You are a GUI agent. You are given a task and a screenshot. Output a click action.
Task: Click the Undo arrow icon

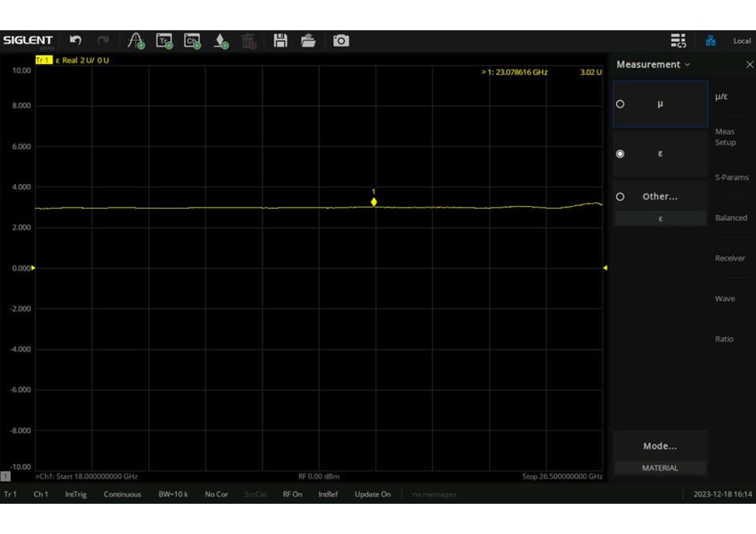tap(76, 40)
